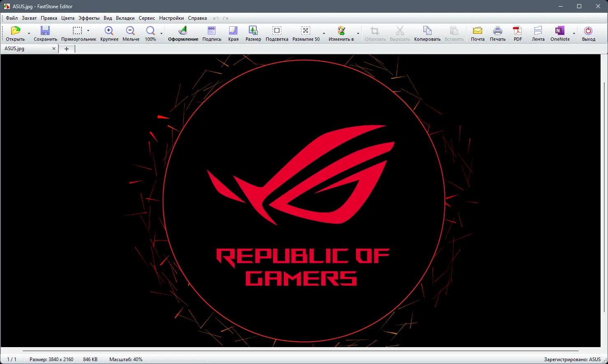Print the image with Печать
Screen dimensions: 608x364
tap(498, 33)
